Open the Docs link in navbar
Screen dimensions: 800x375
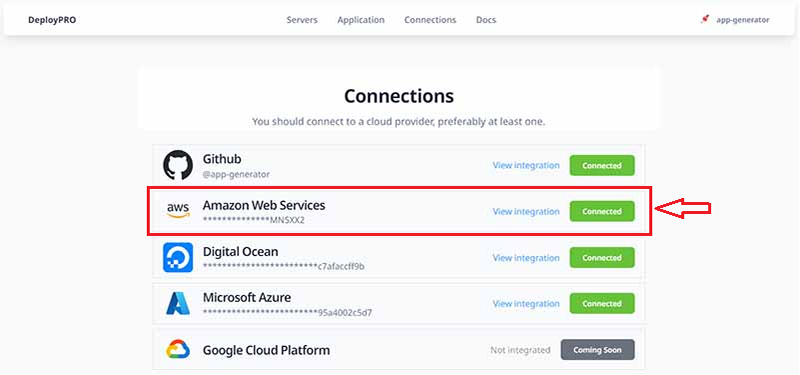[486, 20]
